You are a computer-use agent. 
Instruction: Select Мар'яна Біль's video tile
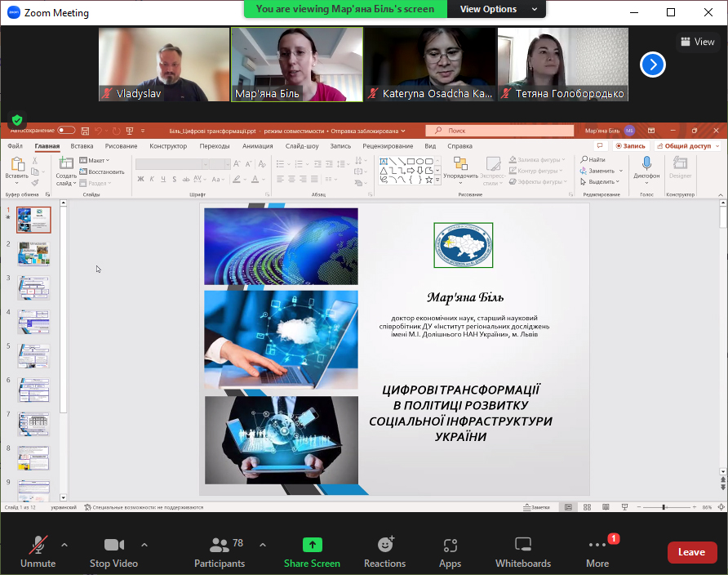[296, 65]
